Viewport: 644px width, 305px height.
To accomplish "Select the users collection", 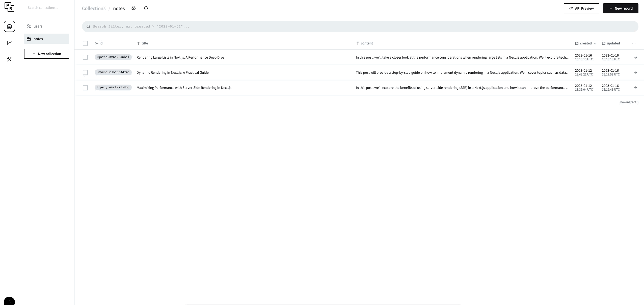I will tap(46, 26).
